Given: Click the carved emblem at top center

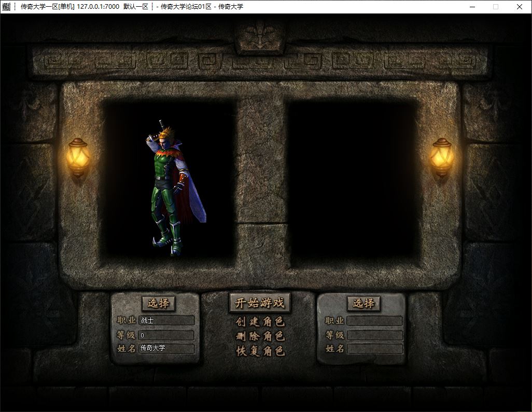Looking at the screenshot, I should (x=259, y=36).
